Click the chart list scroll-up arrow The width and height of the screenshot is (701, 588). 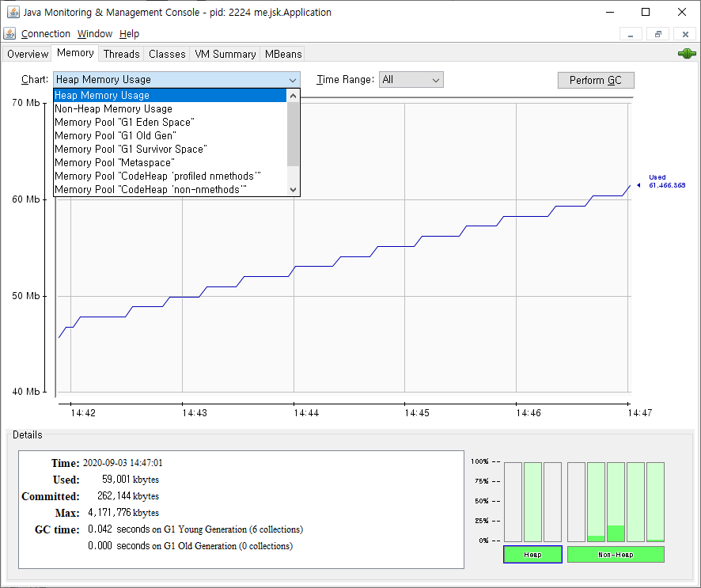pos(293,96)
